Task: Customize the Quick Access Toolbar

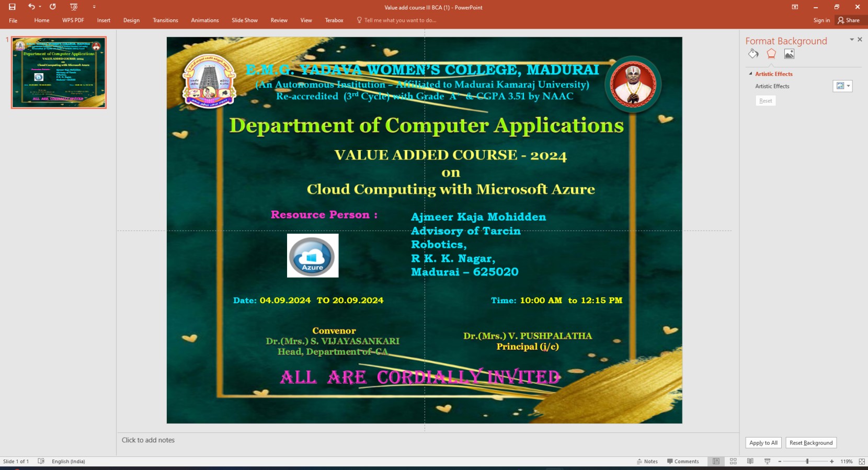Action: (x=94, y=7)
